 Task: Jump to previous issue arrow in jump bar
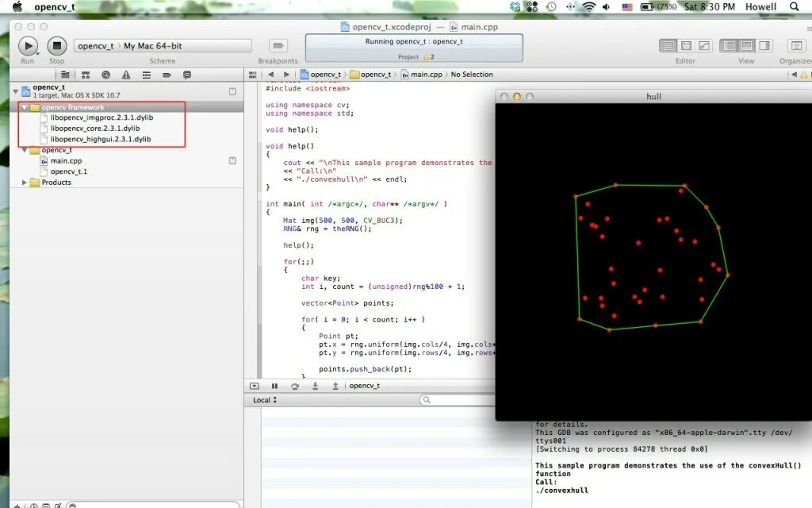(794, 75)
